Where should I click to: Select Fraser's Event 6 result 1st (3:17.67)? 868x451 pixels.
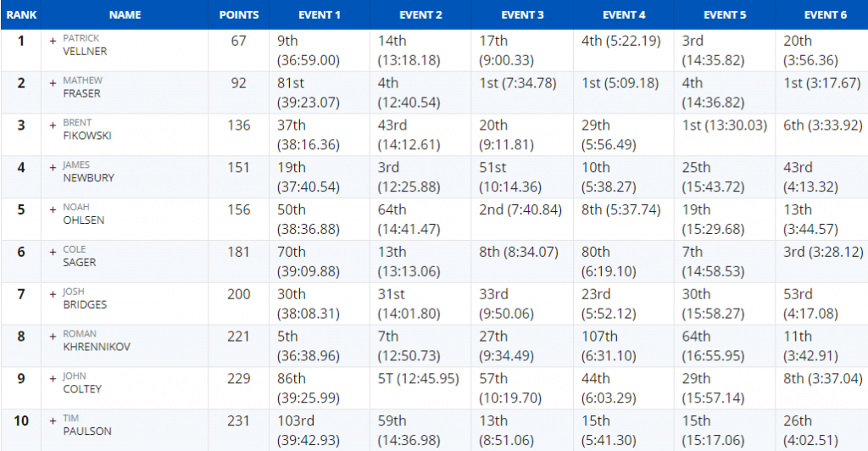pos(821,83)
